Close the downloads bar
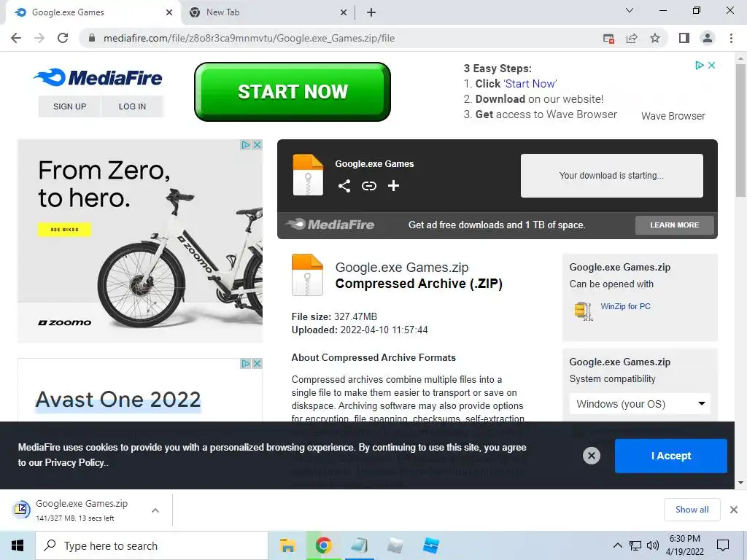 pyautogui.click(x=734, y=510)
